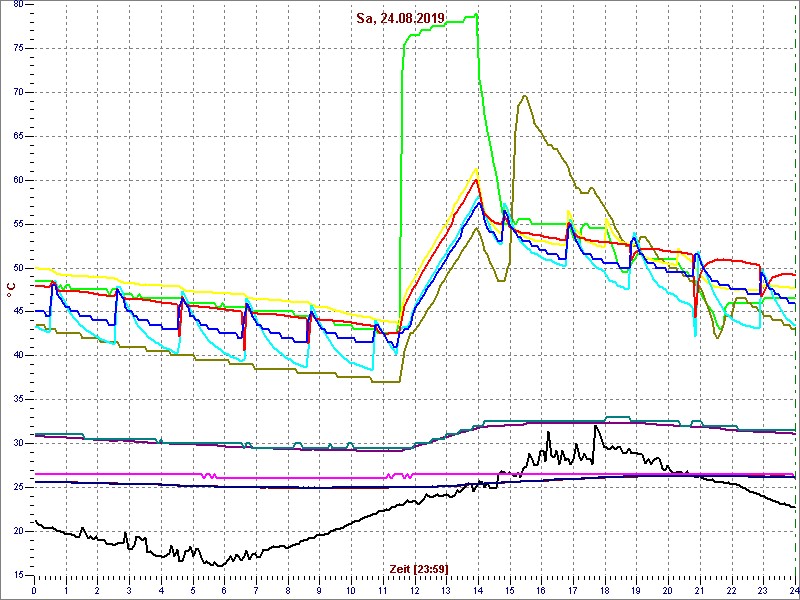Click the 60 label on the temperature axis
Screen dimensions: 800x600
tap(17, 180)
